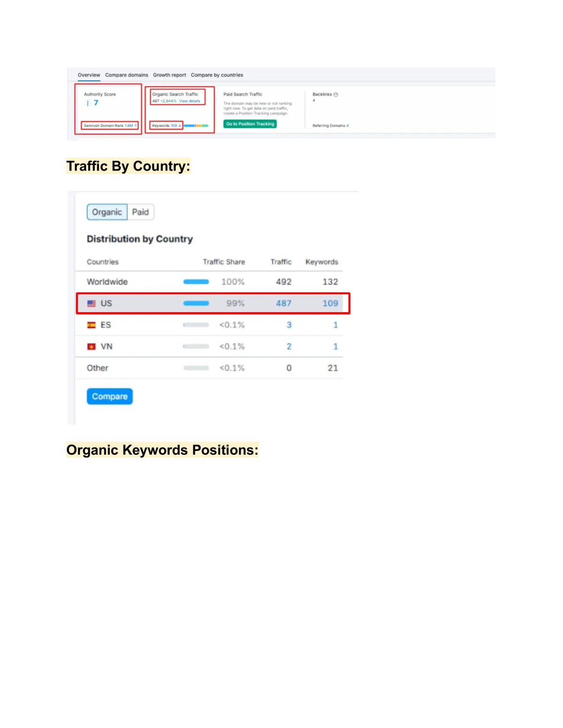The width and height of the screenshot is (563, 728).
Task: Select Compare by countries tab
Action: coord(217,75)
